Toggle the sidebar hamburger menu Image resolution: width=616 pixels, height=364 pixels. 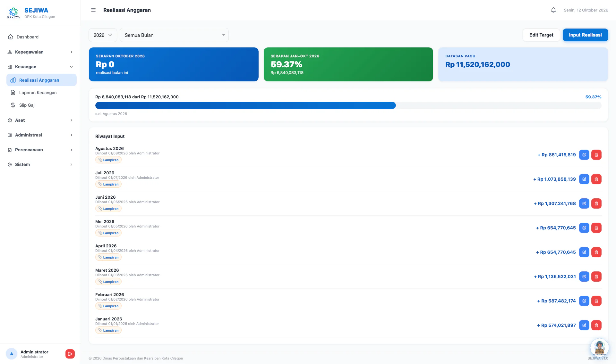[93, 10]
